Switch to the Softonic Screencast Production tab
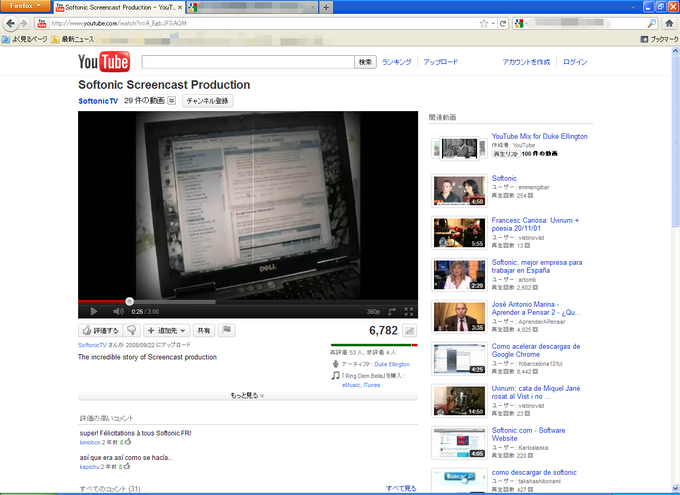Image resolution: width=680 pixels, height=495 pixels. pos(120,7)
